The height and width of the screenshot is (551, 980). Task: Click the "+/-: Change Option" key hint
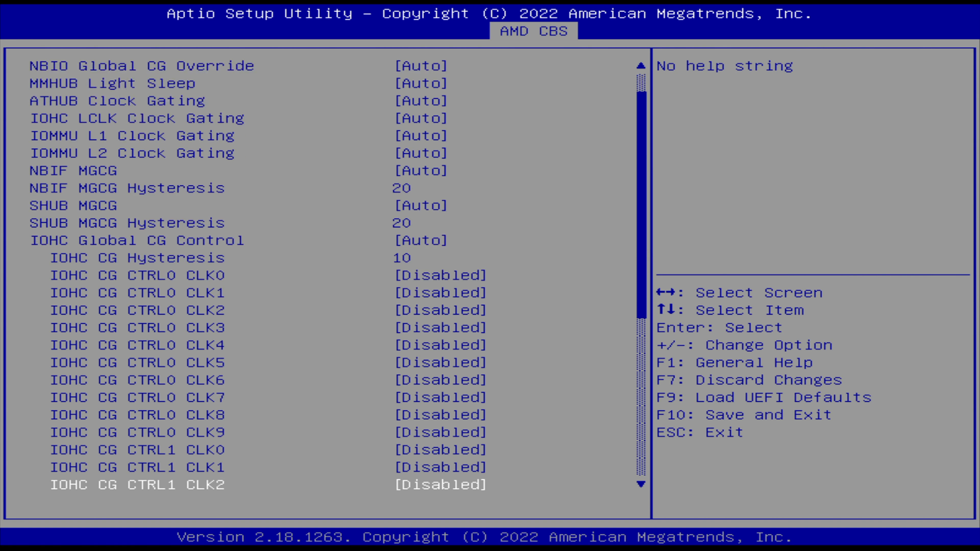click(x=744, y=345)
